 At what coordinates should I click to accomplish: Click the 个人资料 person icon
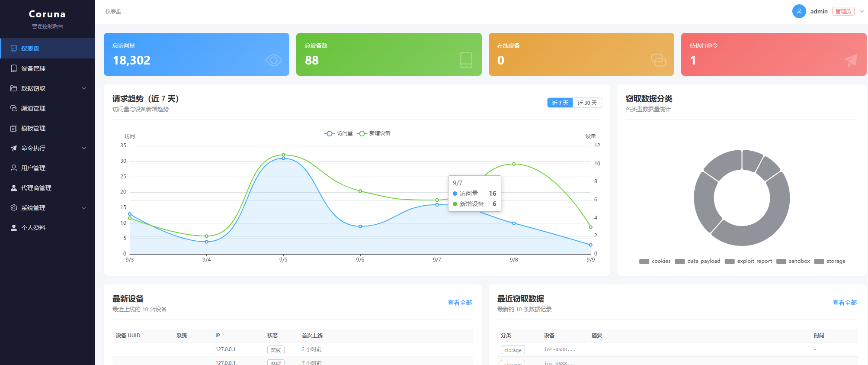tap(14, 228)
